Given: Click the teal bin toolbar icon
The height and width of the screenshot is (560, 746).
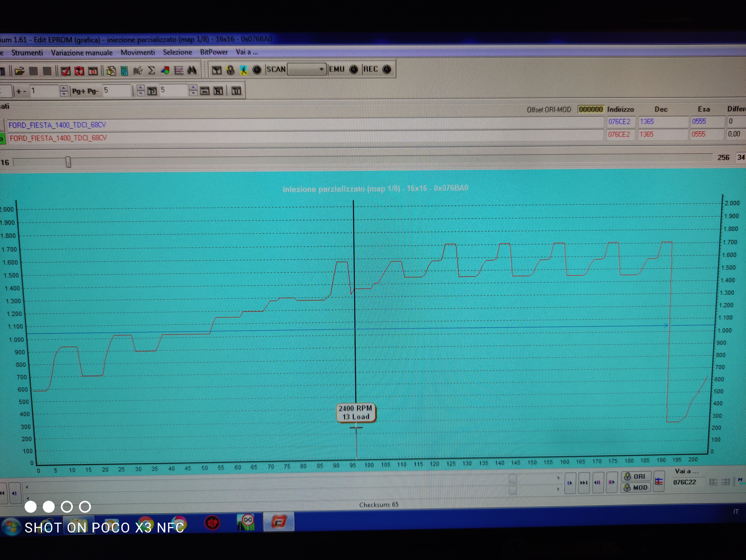Looking at the screenshot, I should [124, 70].
